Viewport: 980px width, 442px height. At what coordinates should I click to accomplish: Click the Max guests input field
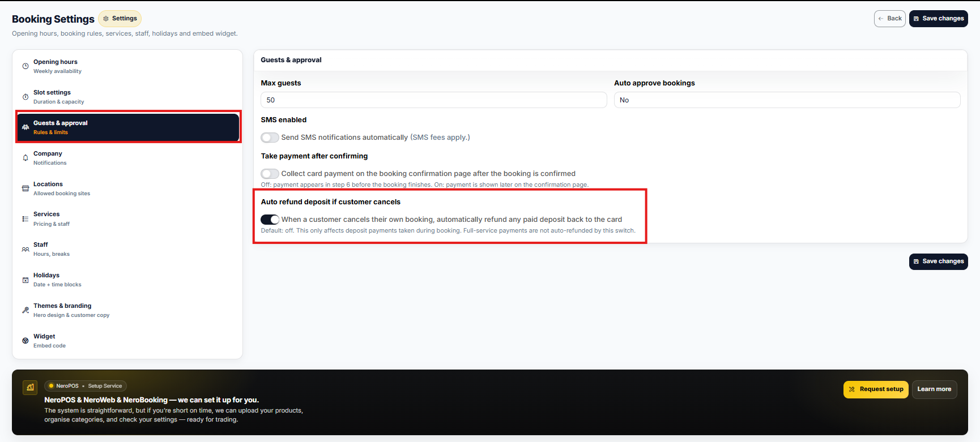433,100
